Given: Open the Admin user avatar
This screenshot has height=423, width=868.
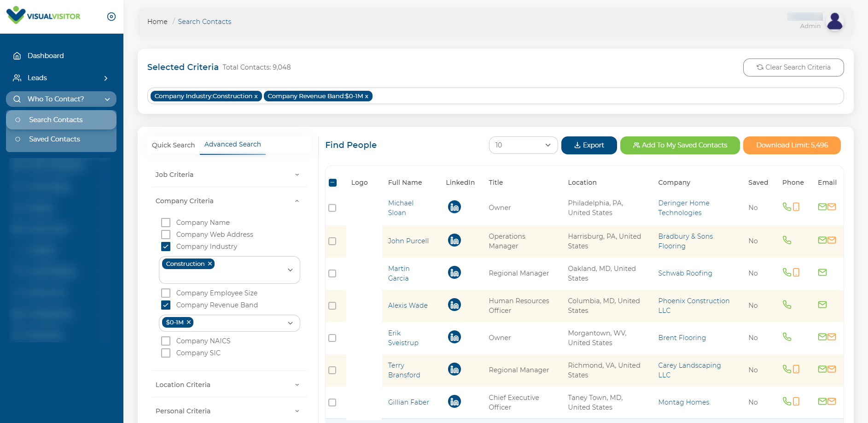Looking at the screenshot, I should [x=835, y=21].
